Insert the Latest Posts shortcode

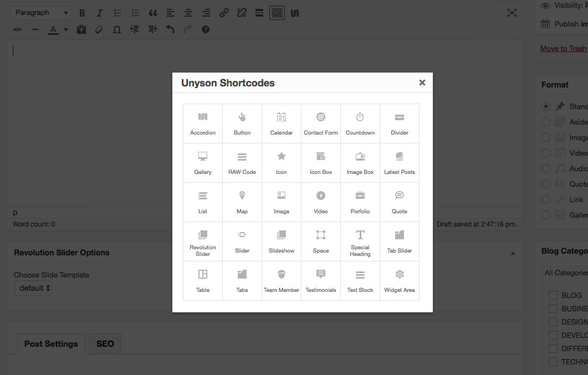[x=400, y=163]
